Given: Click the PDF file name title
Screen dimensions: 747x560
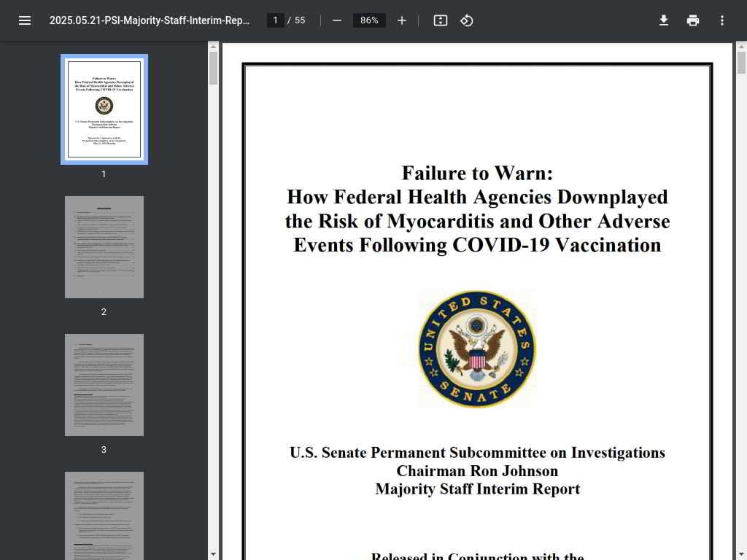Looking at the screenshot, I should tap(150, 20).
